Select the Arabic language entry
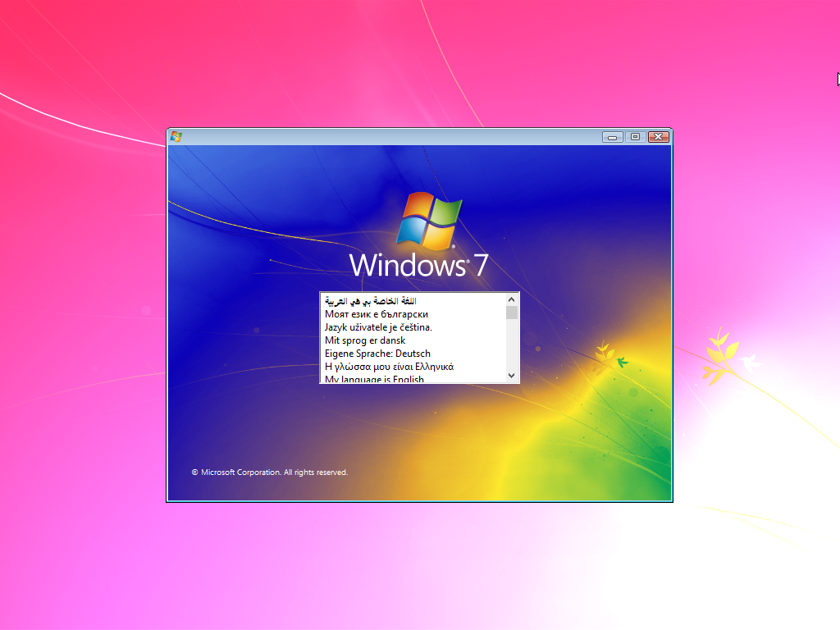 coord(413,301)
